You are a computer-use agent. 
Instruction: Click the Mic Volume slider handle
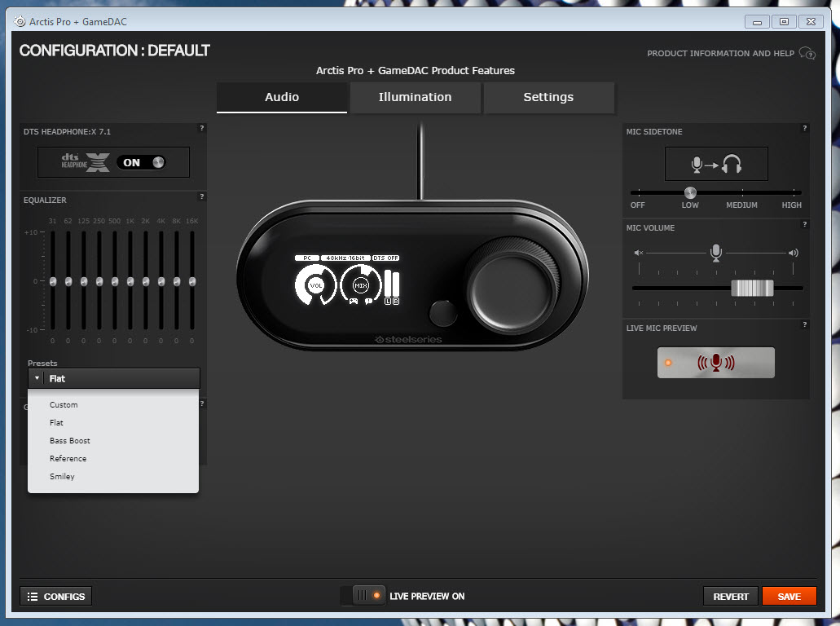click(752, 288)
